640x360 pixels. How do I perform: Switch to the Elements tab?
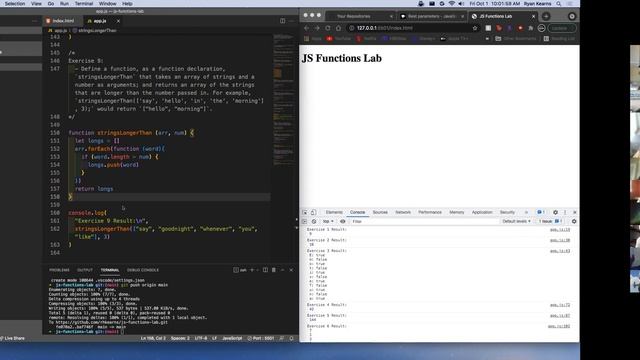pos(334,212)
